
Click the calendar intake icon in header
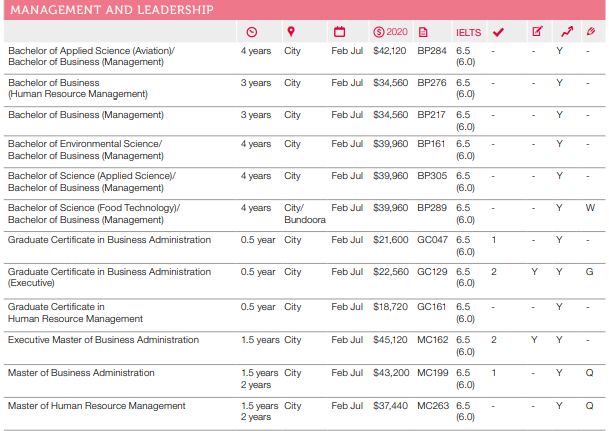pos(339,31)
